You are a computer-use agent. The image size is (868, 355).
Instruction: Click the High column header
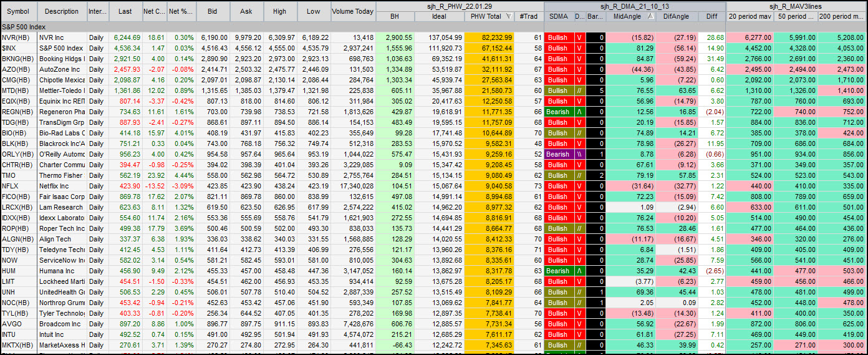point(279,11)
